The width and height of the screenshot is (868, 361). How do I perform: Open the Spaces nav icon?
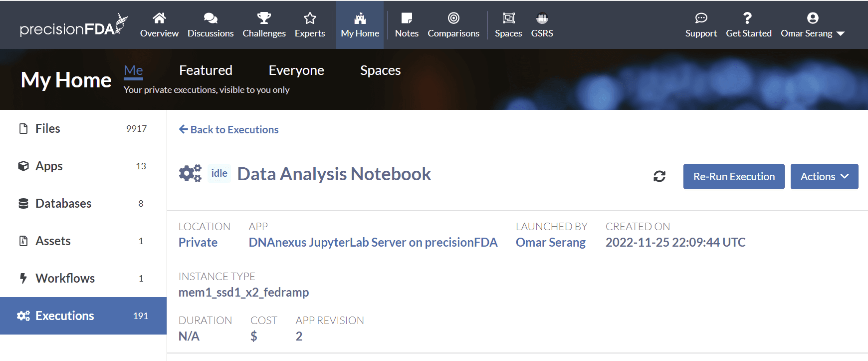[x=508, y=18]
